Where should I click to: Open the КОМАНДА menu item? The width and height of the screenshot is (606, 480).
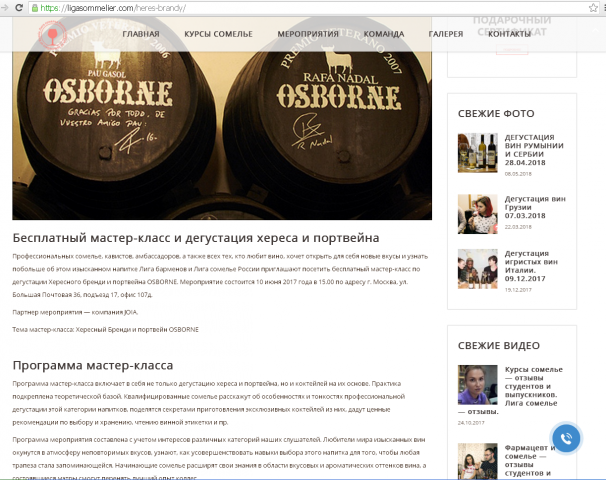(384, 34)
